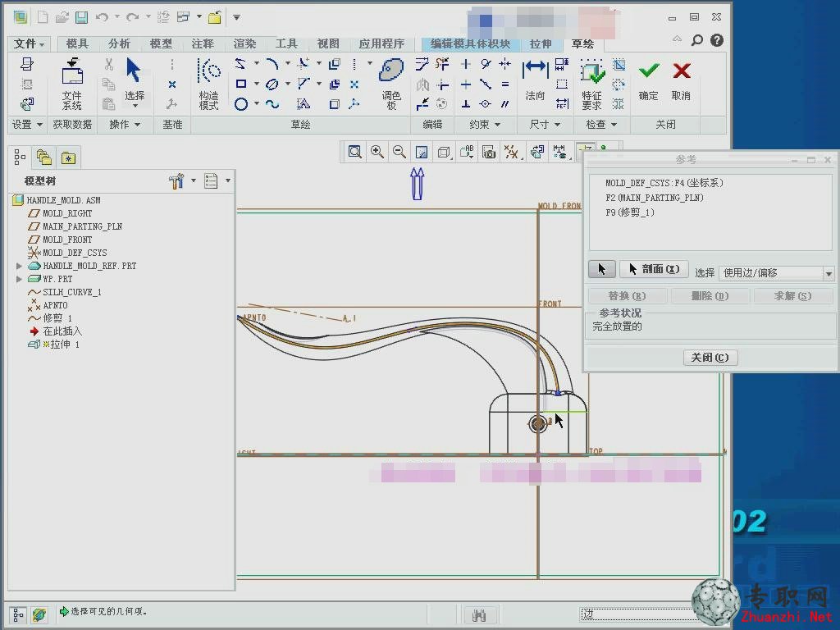840x630 pixels.
Task: Click the Search magnifier icon at top right
Action: (x=697, y=40)
